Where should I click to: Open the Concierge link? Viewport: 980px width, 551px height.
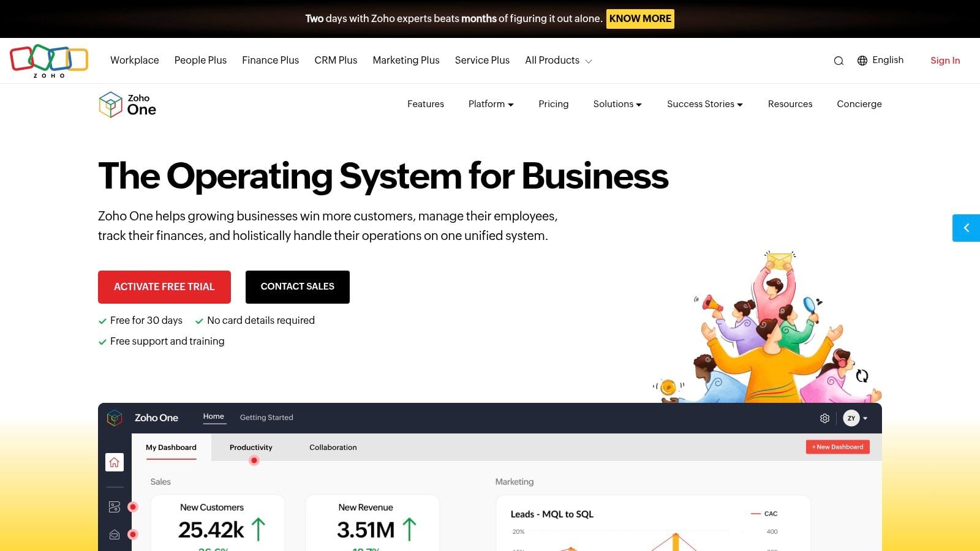pyautogui.click(x=859, y=104)
